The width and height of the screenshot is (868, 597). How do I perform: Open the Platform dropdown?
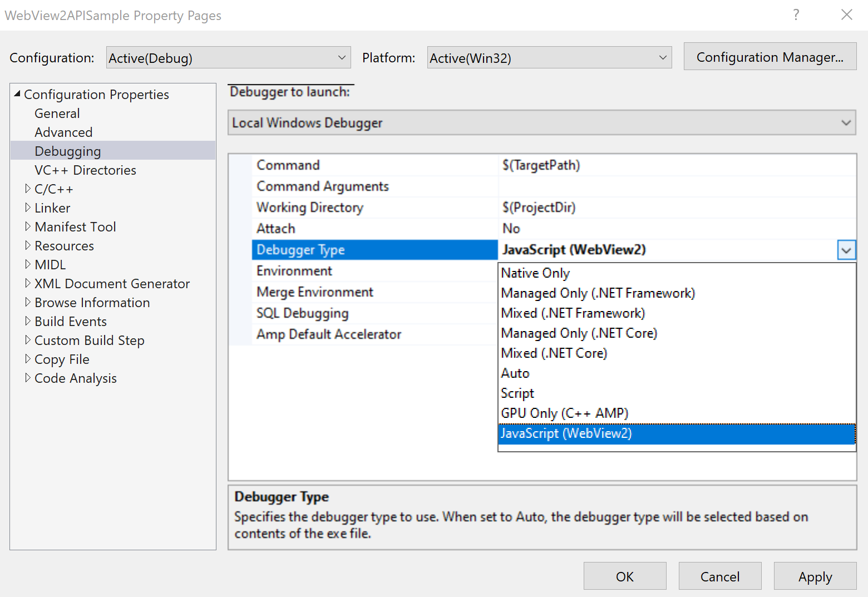(662, 57)
